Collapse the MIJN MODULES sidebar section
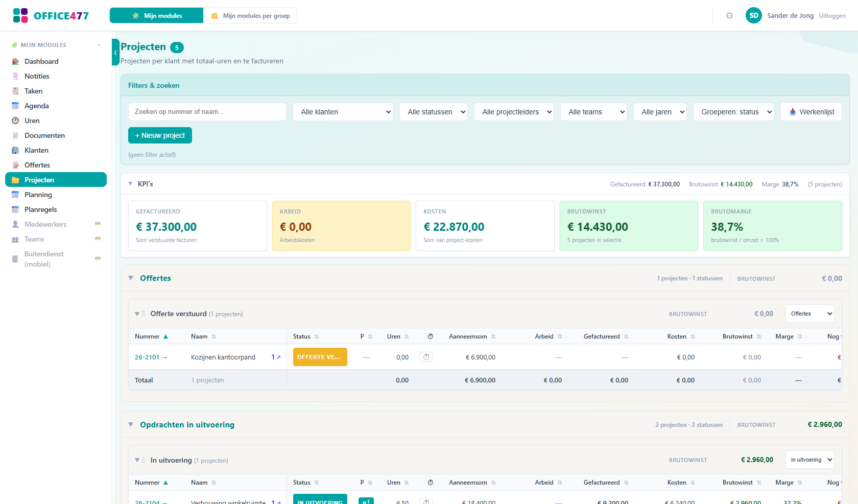The width and height of the screenshot is (858, 504). pyautogui.click(x=99, y=45)
